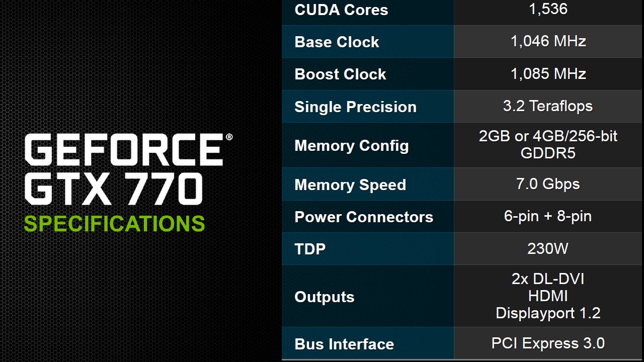Click the 1,536 CUDA cores value
The image size is (644, 362).
[548, 9]
